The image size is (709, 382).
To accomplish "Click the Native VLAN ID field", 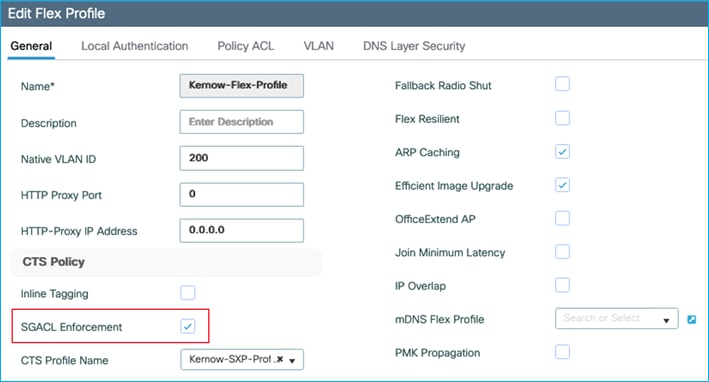I will 241,158.
